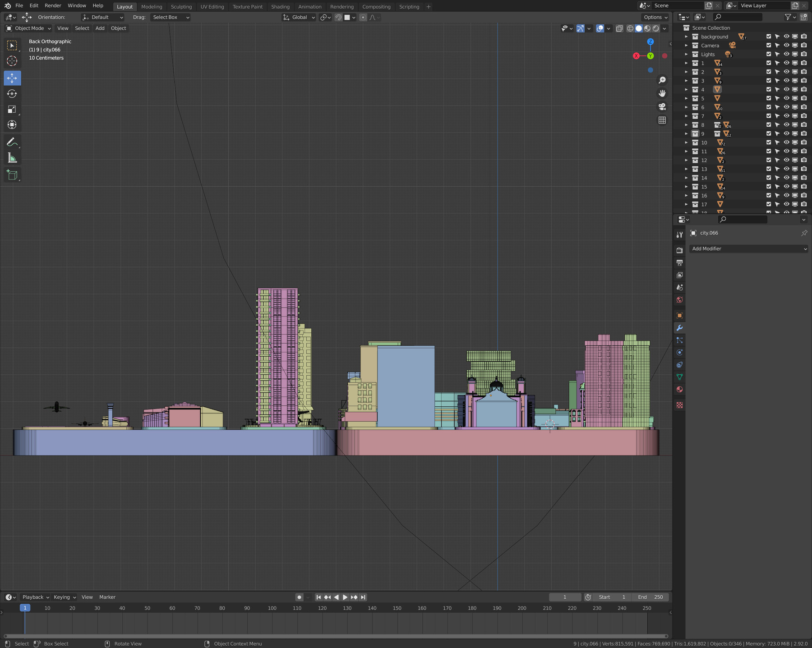Hide the background collection in viewport
This screenshot has width=812, height=648.
click(x=786, y=37)
